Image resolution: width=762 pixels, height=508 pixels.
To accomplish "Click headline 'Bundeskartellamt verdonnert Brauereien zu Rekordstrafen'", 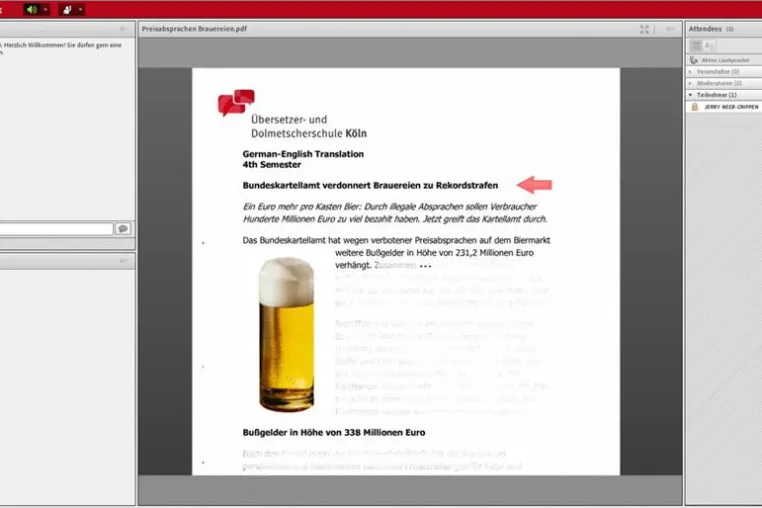I will (x=370, y=185).
